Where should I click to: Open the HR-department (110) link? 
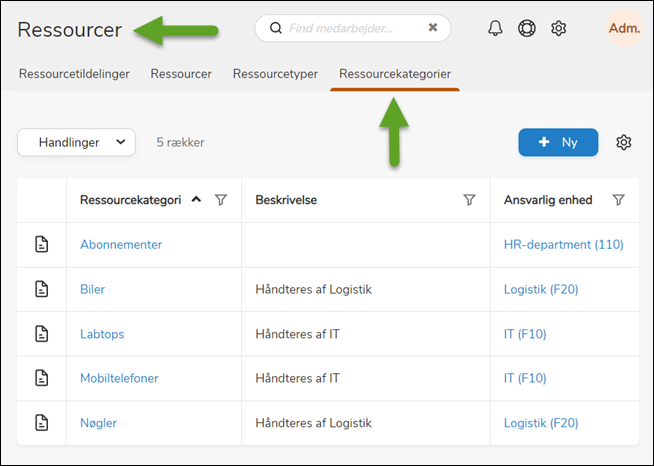click(563, 244)
